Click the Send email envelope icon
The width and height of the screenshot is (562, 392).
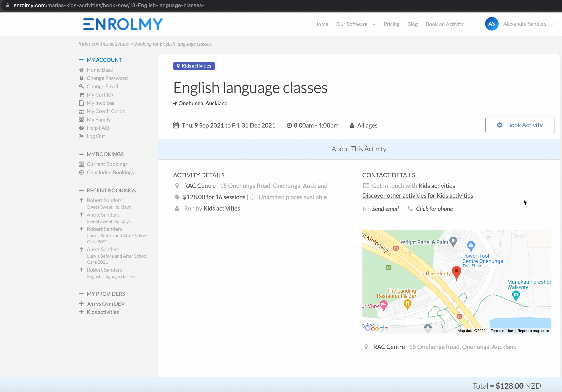[x=366, y=209]
